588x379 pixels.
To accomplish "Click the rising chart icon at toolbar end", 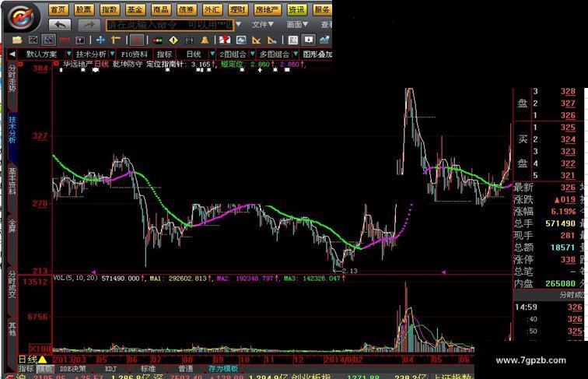I will coord(324,40).
